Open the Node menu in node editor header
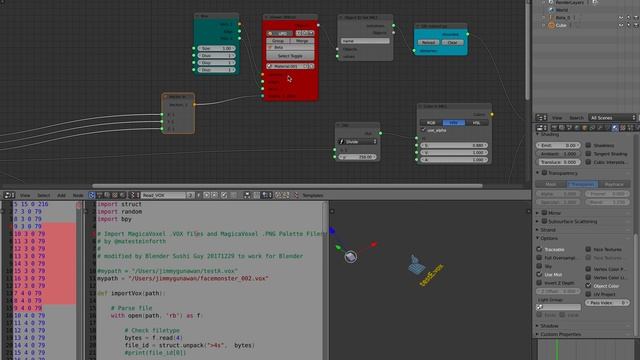640x360 pixels. [78, 196]
